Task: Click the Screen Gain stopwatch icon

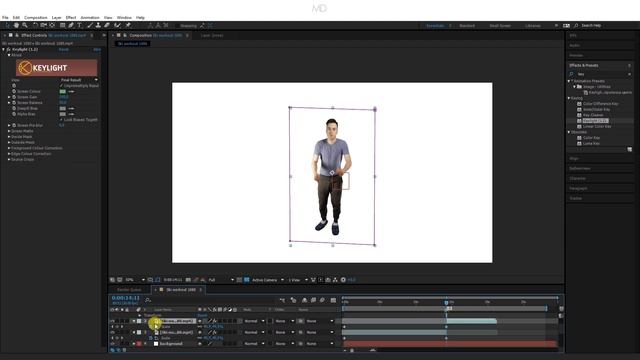Action: pos(14,97)
